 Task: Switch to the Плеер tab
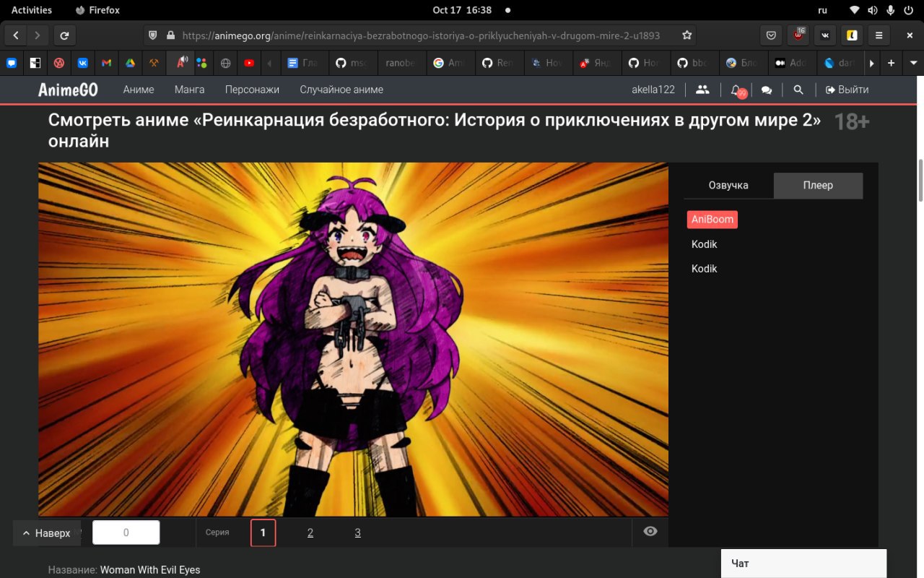pos(818,186)
